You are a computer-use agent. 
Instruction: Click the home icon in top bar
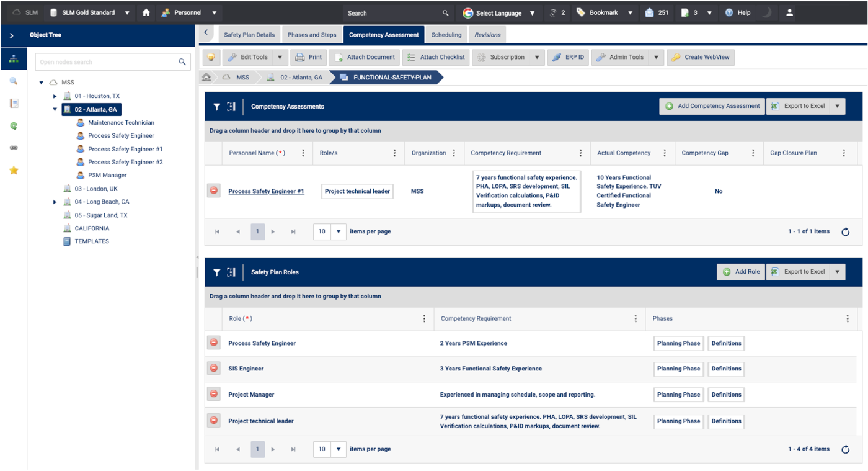(x=146, y=12)
